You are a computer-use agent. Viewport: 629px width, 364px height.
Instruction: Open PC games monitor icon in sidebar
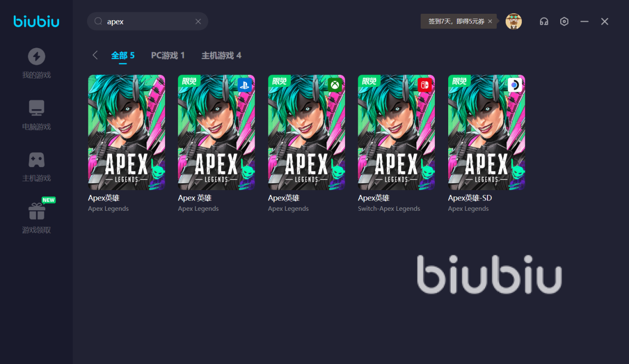pos(36,108)
